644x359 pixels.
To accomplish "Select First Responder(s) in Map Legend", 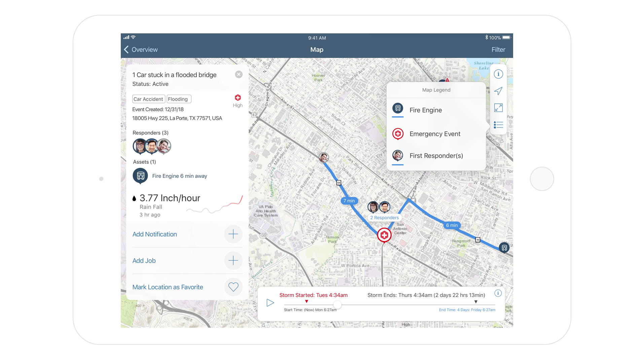I will (436, 156).
